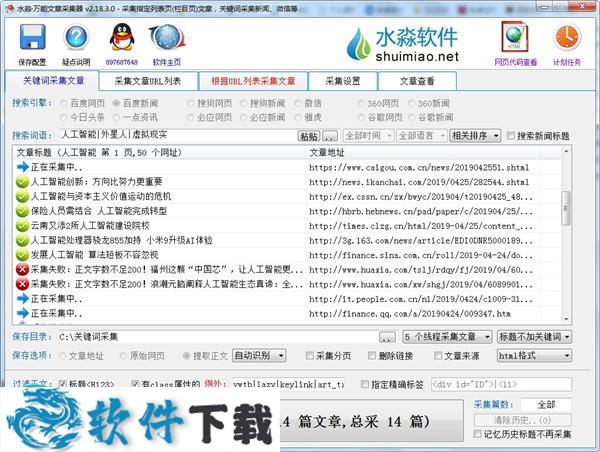
Task: Expand the 相关排序 dropdown
Action: (475, 136)
